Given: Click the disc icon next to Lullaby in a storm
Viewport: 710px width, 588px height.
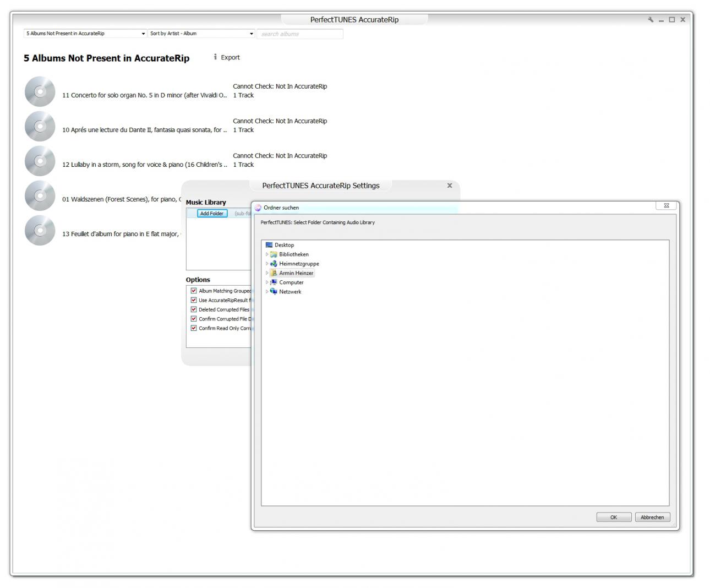Looking at the screenshot, I should 40,161.
